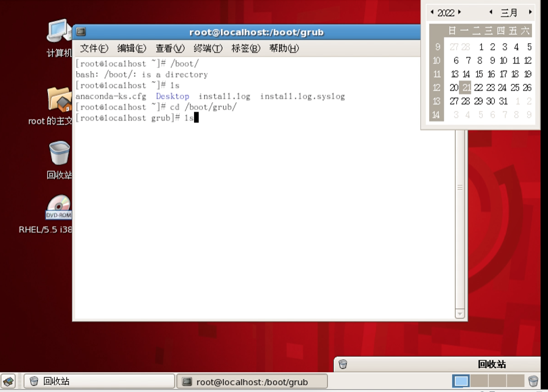Viewport: 548px width, 392px height.
Task: Go to previous year in calendar
Action: point(432,12)
